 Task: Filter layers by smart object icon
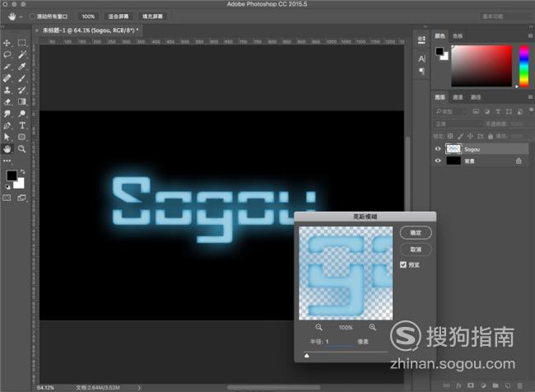tap(519, 112)
